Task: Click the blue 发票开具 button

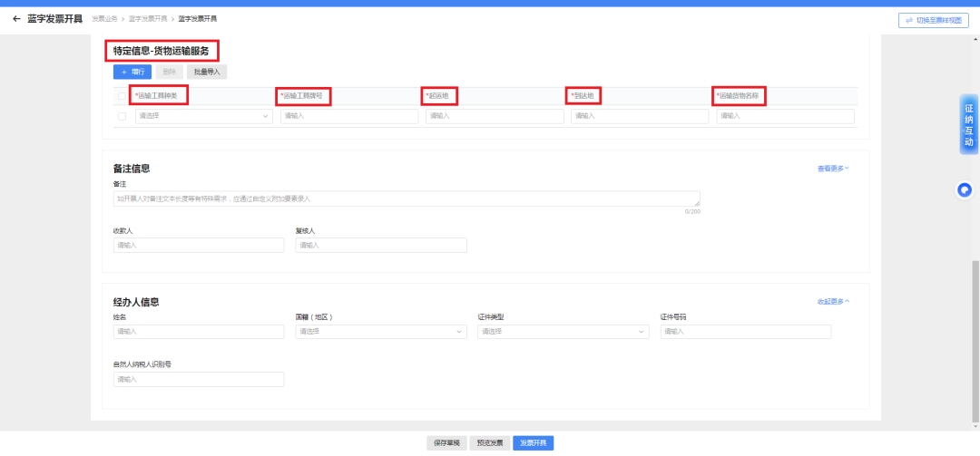Action: click(x=534, y=443)
